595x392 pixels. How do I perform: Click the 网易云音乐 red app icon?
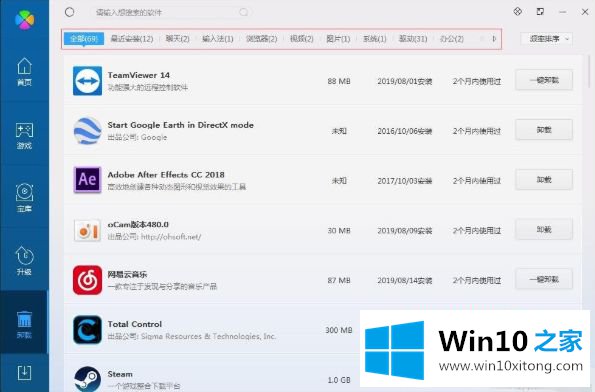(87, 280)
